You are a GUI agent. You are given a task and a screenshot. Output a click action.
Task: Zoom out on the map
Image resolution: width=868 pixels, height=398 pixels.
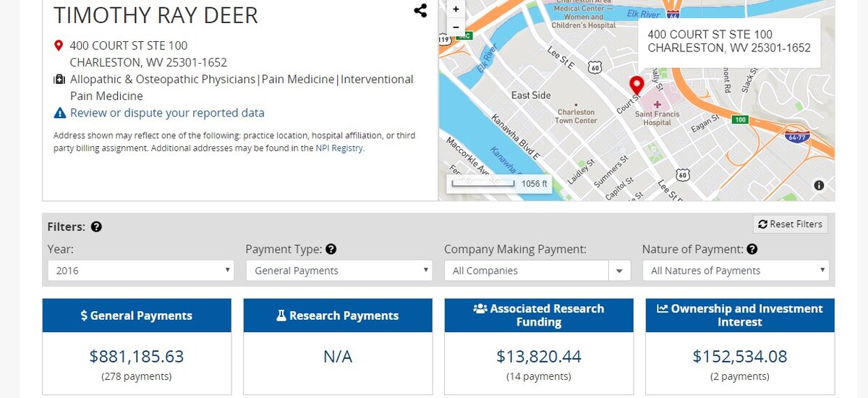click(x=456, y=27)
